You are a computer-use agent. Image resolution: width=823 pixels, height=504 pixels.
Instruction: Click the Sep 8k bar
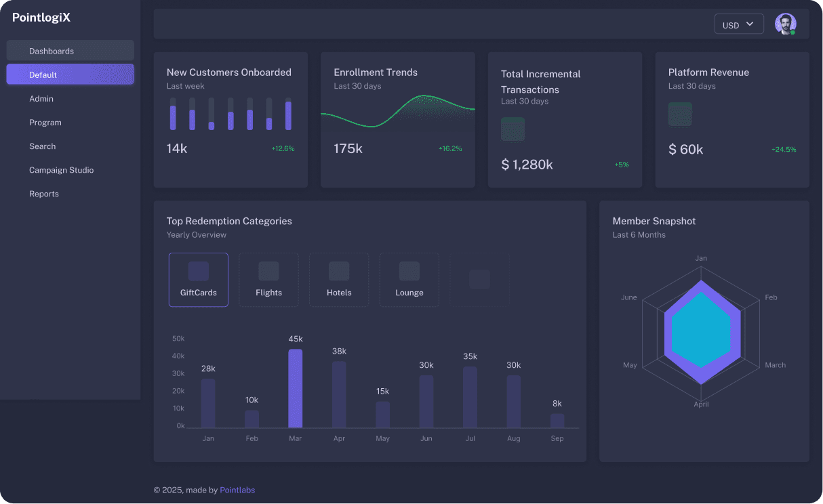557,421
